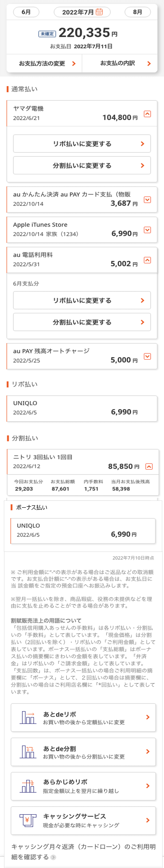Expand the Apple iTunes Store transaction
164x868 pixels.
[147, 230]
